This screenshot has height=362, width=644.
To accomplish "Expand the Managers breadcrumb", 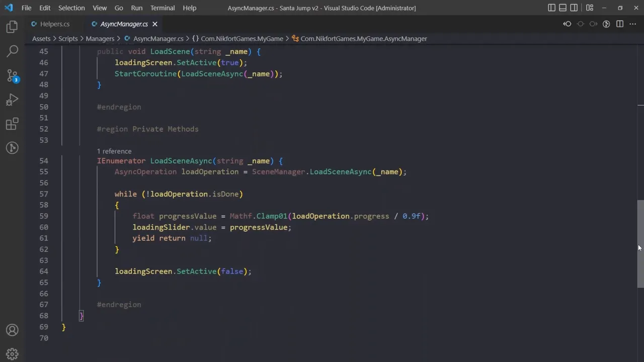I will 100,39.
